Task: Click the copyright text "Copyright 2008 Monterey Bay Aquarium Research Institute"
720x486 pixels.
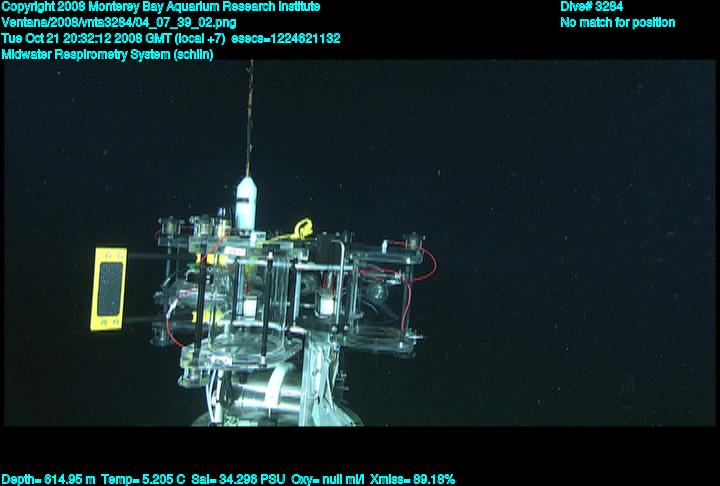Action: [161, 7]
